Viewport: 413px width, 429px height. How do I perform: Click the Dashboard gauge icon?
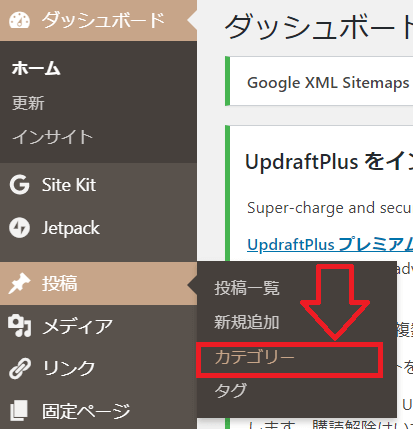click(19, 20)
